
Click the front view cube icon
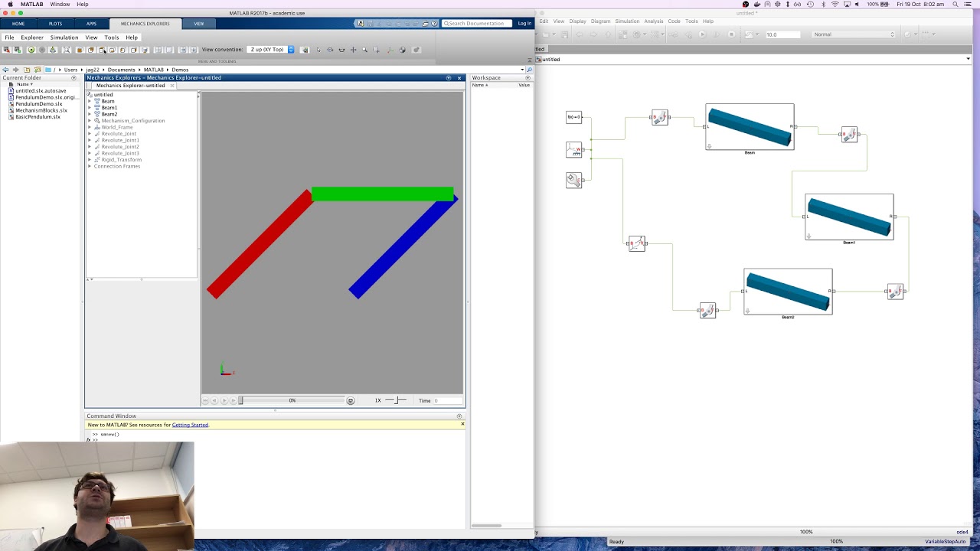[80, 50]
